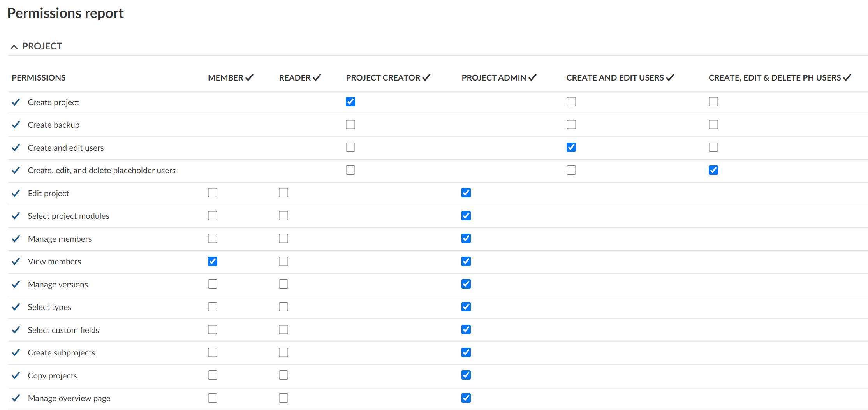
Task: Disable Manage members for PROJECT ADMIN
Action: click(466, 238)
